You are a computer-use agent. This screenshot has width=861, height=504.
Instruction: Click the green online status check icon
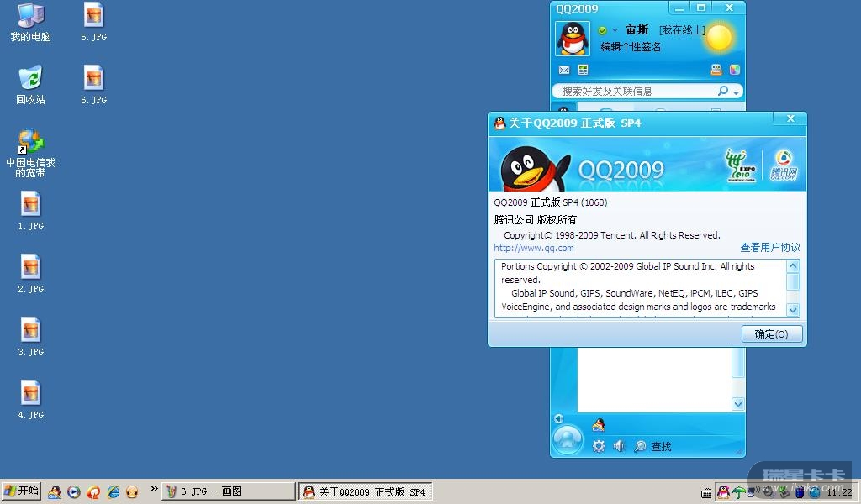[602, 30]
